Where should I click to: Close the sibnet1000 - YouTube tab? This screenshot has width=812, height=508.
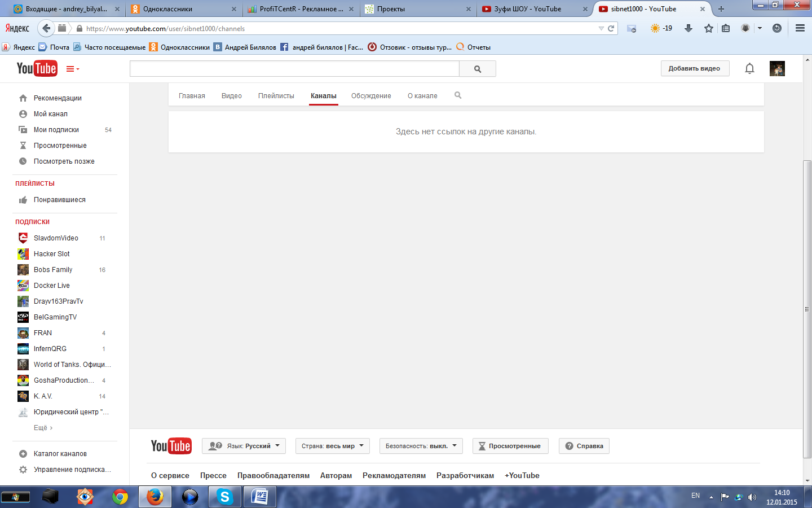click(703, 9)
